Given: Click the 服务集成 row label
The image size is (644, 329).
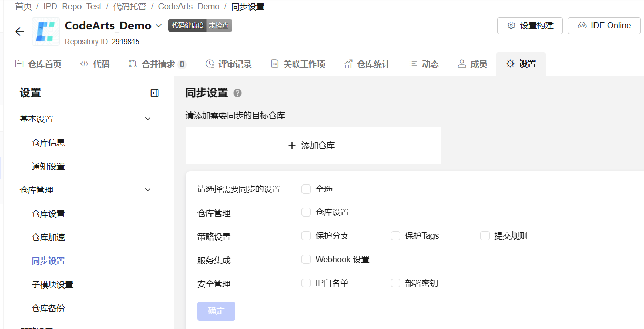Looking at the screenshot, I should pyautogui.click(x=214, y=261).
